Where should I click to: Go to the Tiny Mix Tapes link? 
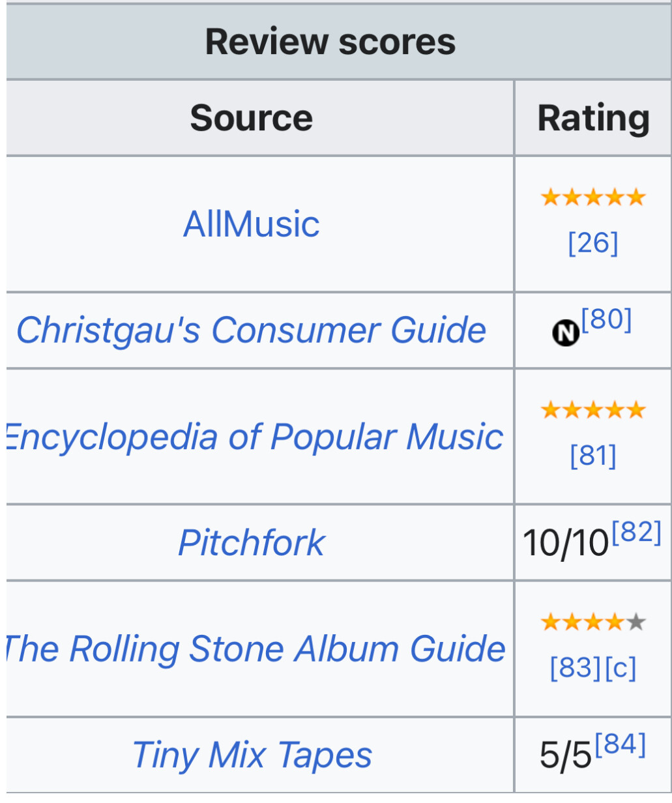[252, 755]
